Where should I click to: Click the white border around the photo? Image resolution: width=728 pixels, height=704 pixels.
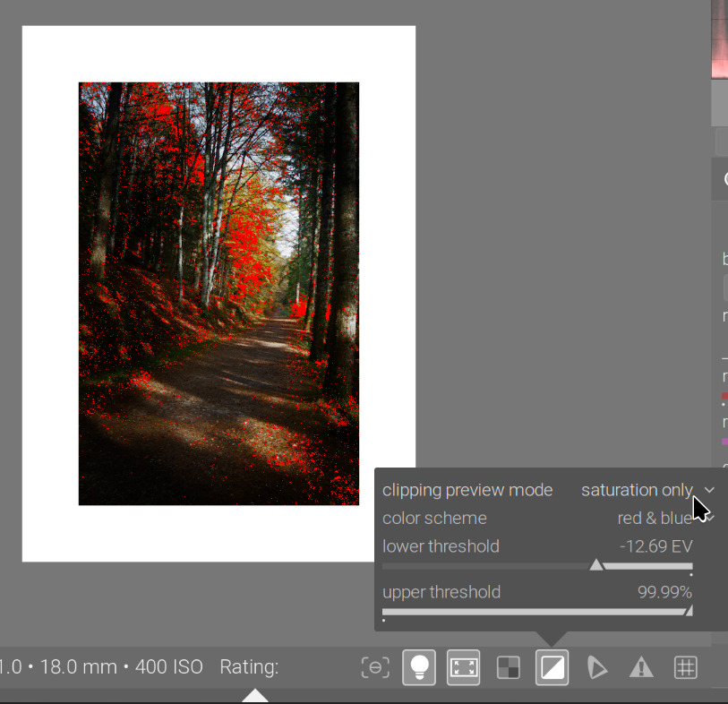(x=49, y=294)
